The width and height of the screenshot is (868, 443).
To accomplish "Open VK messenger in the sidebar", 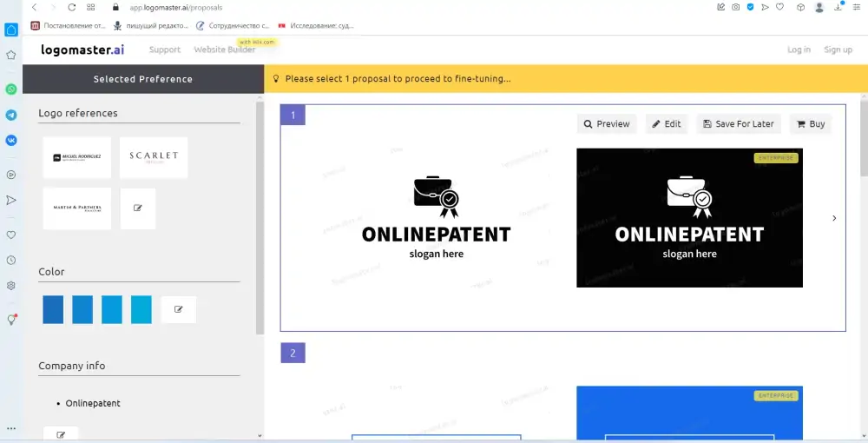I will [11, 140].
